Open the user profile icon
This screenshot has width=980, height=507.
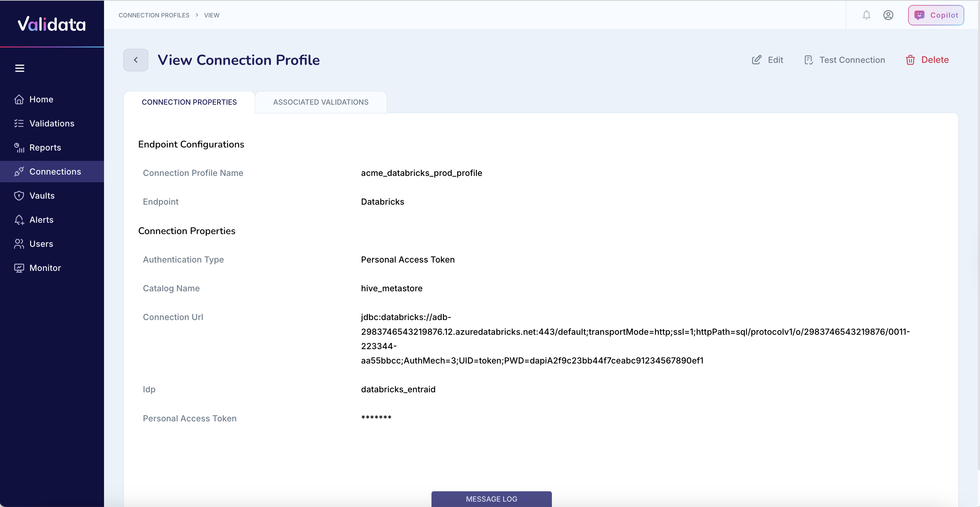[x=888, y=15]
